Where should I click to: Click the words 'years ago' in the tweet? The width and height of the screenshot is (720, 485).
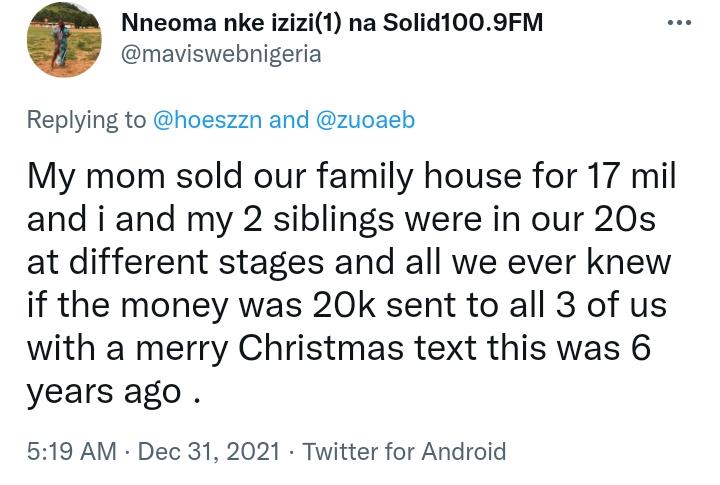(x=104, y=393)
